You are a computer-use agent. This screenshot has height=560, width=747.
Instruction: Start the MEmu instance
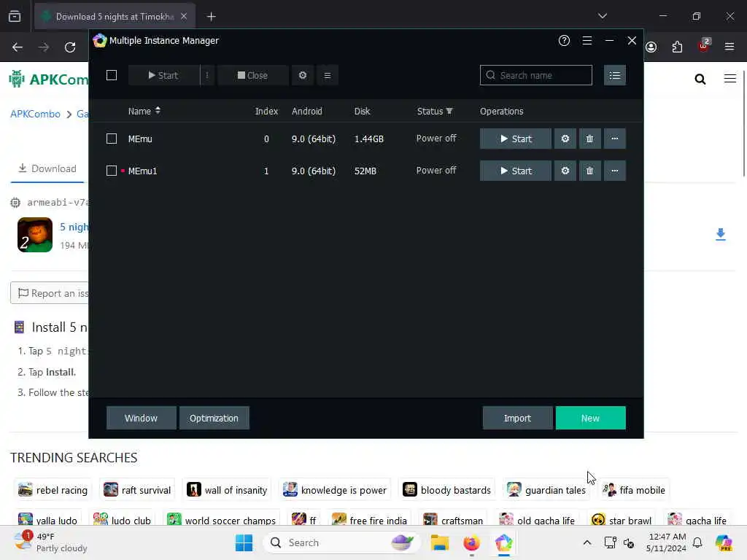pos(516,139)
